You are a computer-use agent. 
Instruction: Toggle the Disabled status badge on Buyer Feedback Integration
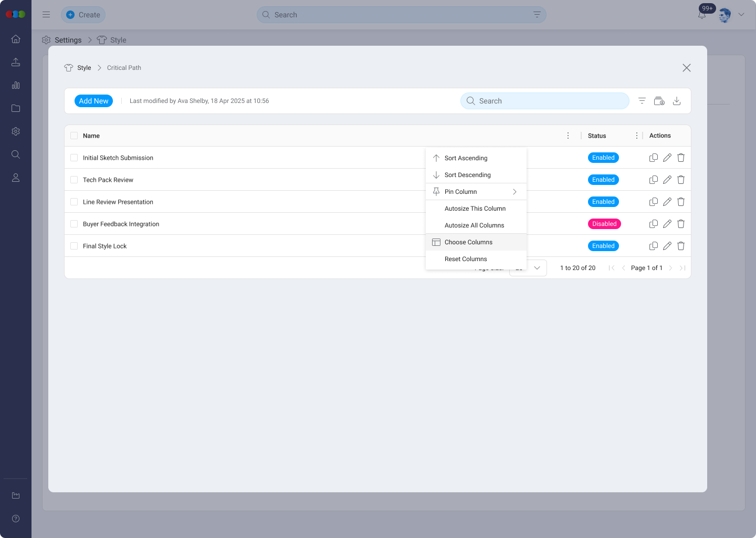coord(604,224)
